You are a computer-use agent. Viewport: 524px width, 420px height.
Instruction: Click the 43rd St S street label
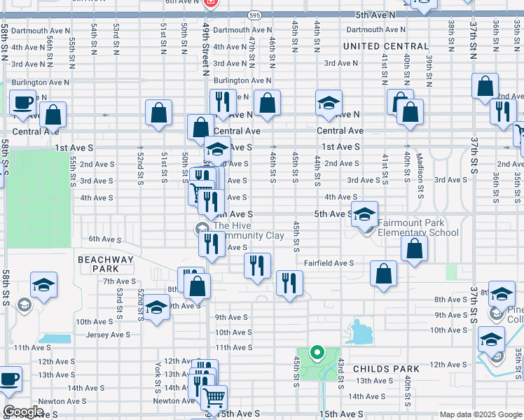tap(340, 374)
